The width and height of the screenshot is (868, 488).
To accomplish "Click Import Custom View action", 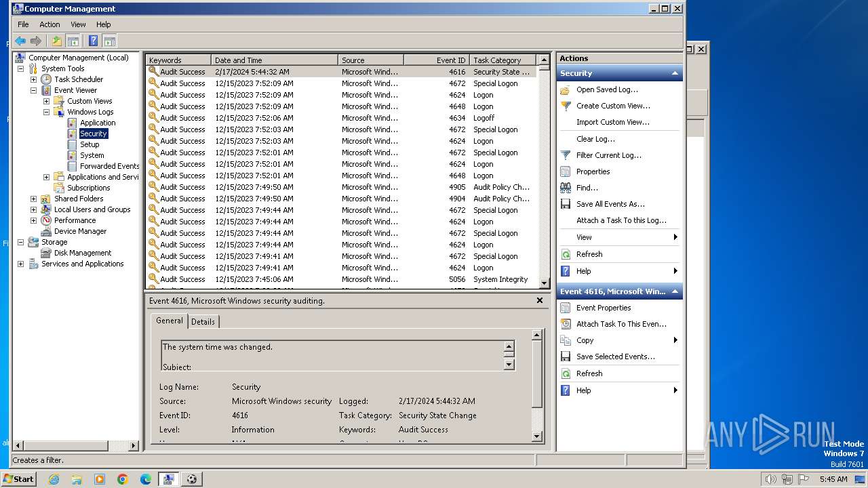I will [x=613, y=122].
